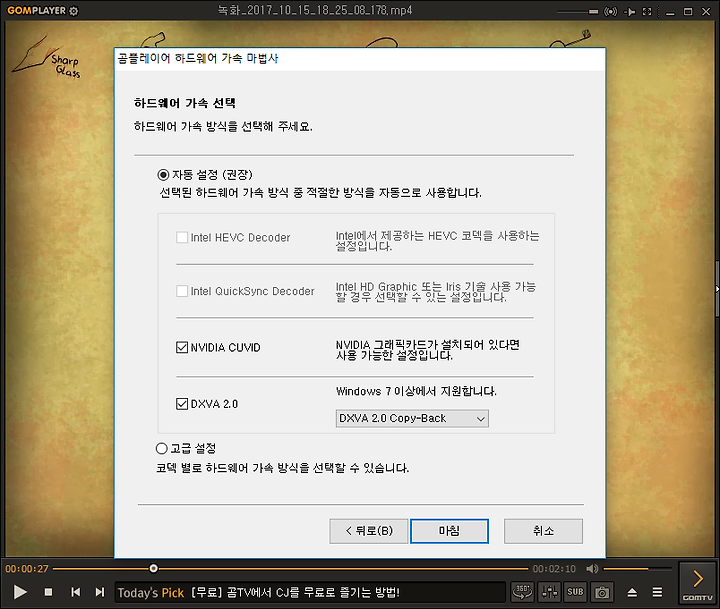
Task: Go back with the 뒤로(B) button
Action: 369,531
